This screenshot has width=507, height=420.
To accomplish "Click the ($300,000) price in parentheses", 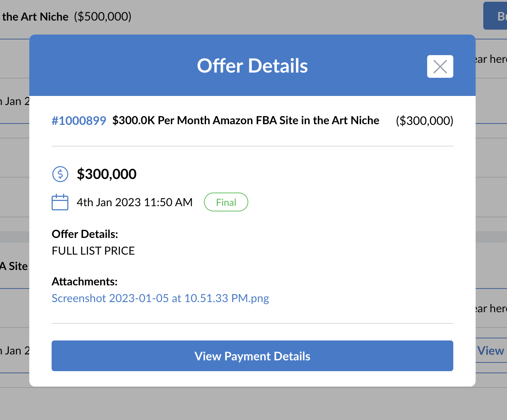I will tap(424, 121).
